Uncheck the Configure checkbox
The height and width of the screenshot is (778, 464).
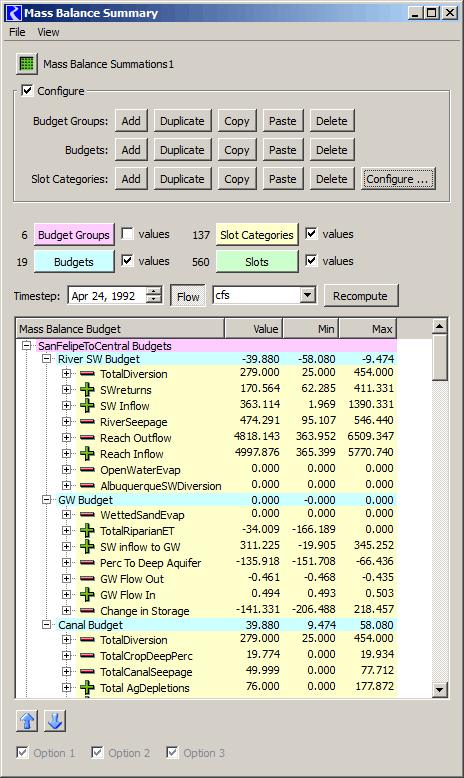click(27, 91)
